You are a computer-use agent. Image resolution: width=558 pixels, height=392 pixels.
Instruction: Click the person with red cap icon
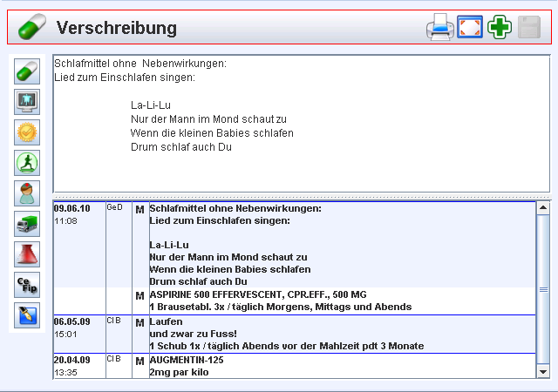point(28,193)
